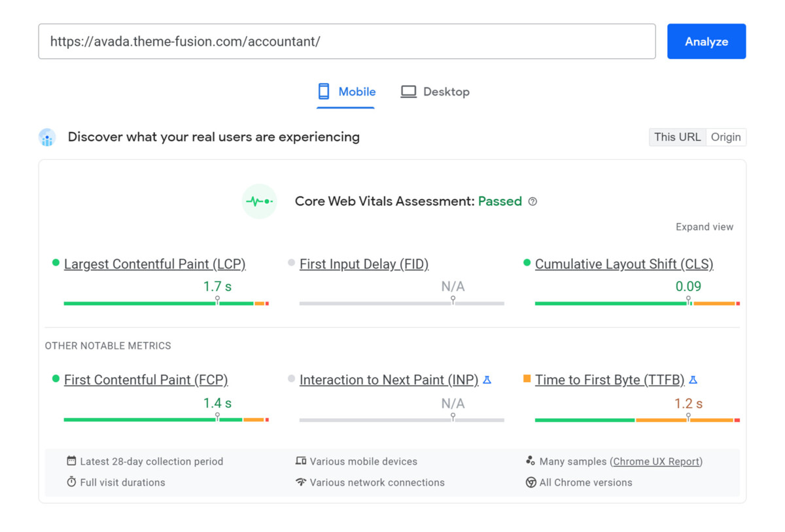
Task: Expand the field data metrics view
Action: click(705, 226)
